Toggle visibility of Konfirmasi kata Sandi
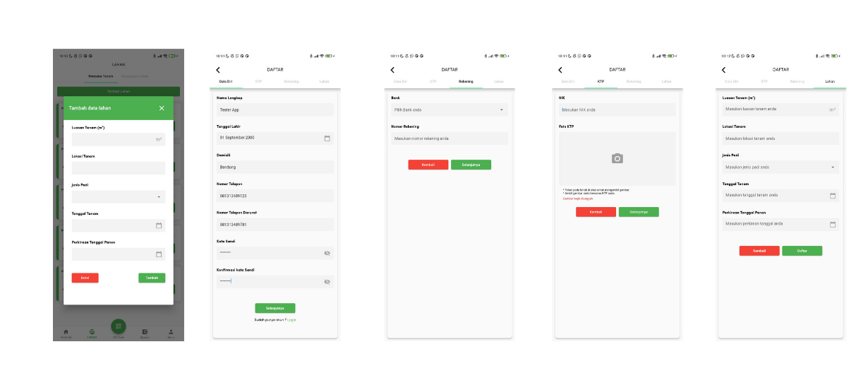Image resolution: width=868 pixels, height=390 pixels. point(327,281)
